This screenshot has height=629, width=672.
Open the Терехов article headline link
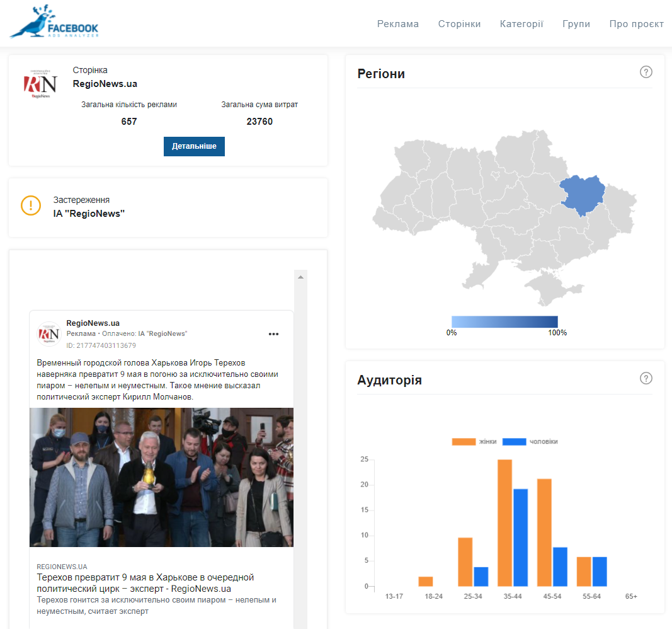tap(145, 583)
